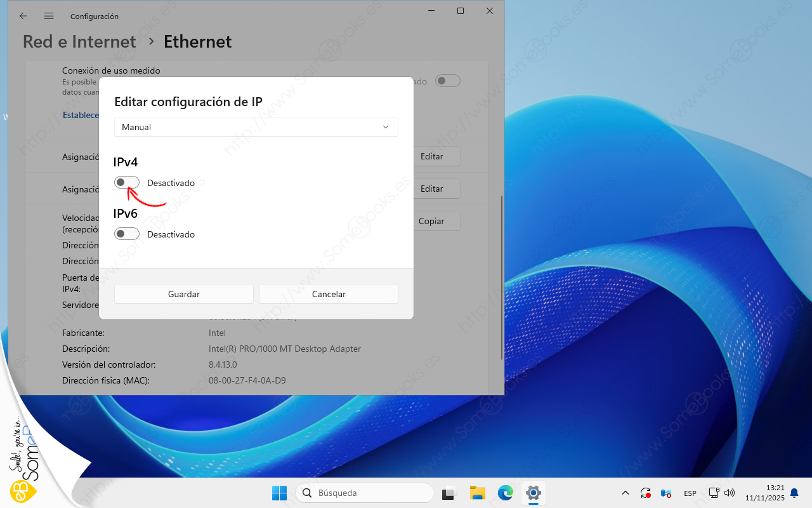Open the network and volume quick settings

(721, 493)
